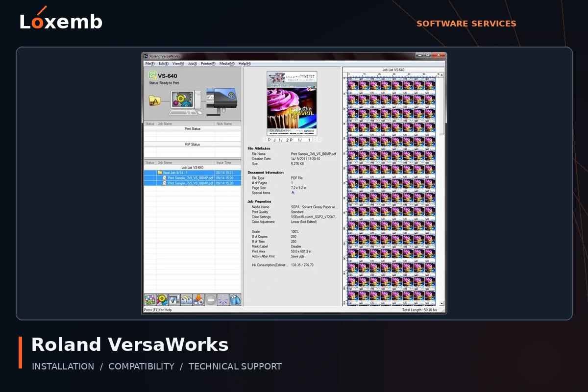Click the layout preview scrollbar down arrow

(442, 303)
